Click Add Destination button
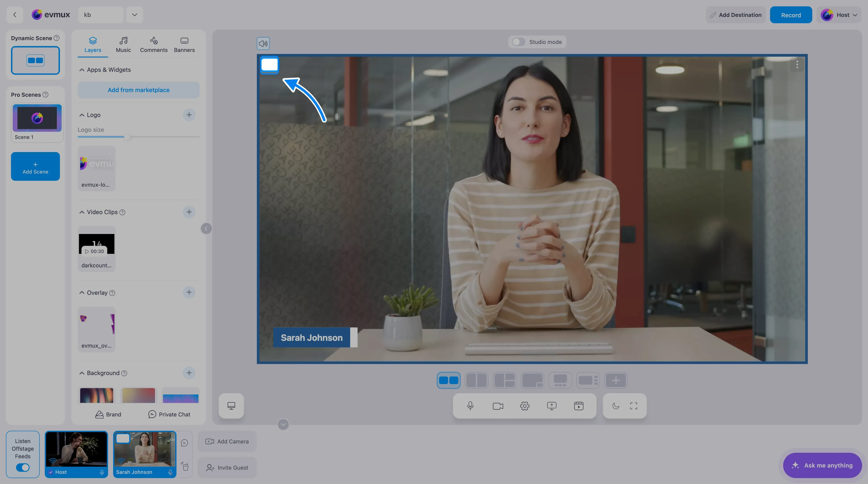Image resolution: width=868 pixels, height=484 pixels. (x=736, y=15)
